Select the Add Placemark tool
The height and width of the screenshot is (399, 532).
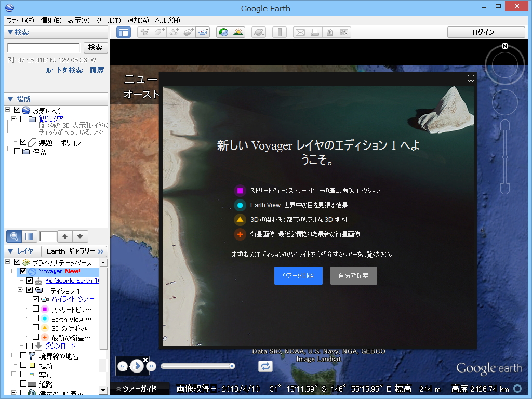[x=144, y=32]
